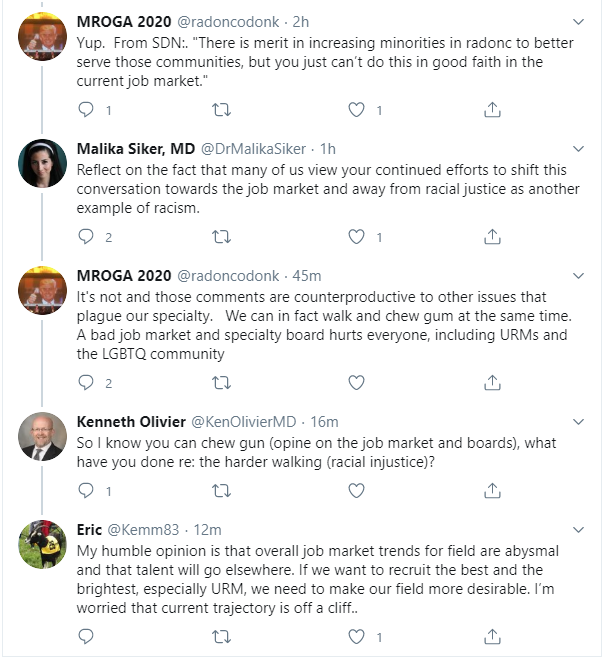The width and height of the screenshot is (616, 657).
Task: Retweet Kenneth Olivier's tweet
Action: point(221,490)
